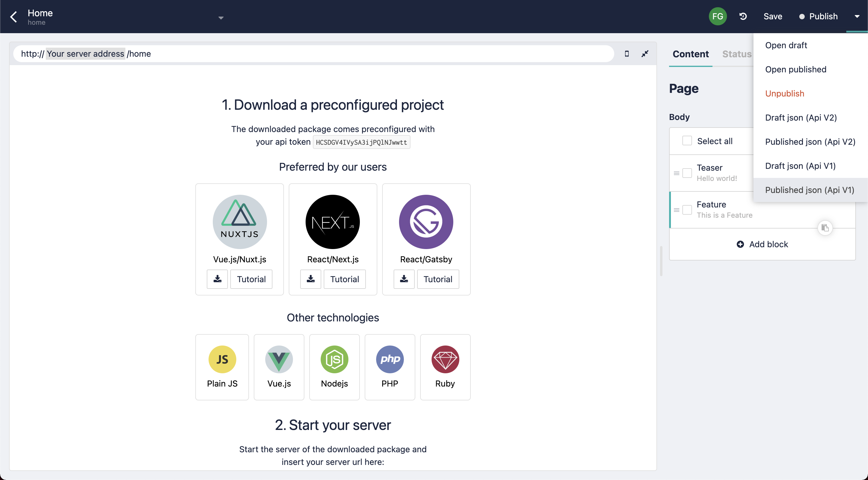Click the Save button
This screenshot has width=868, height=480.
click(773, 16)
